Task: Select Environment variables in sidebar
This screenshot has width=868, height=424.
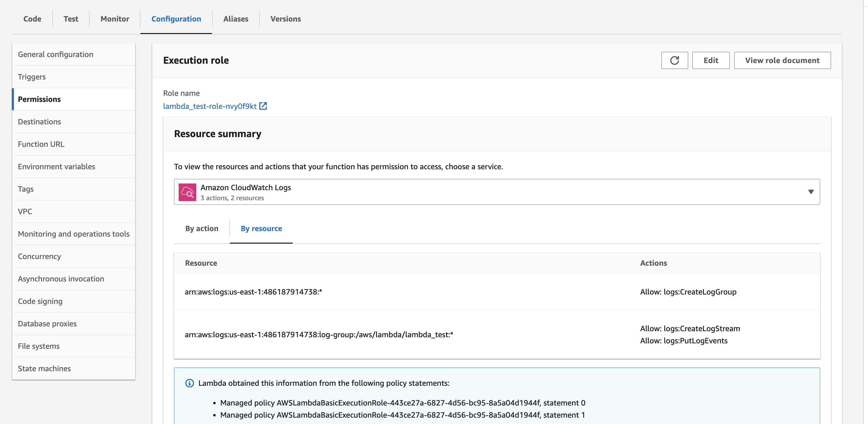Action: click(57, 167)
